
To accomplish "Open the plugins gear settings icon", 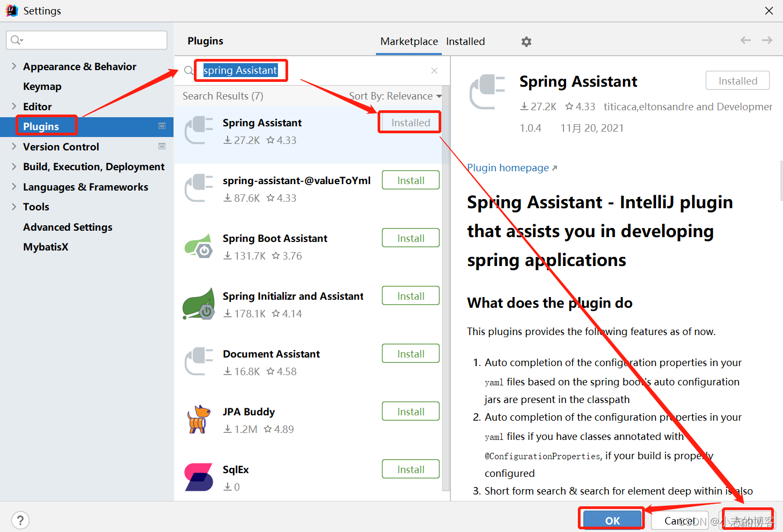I will [x=526, y=42].
